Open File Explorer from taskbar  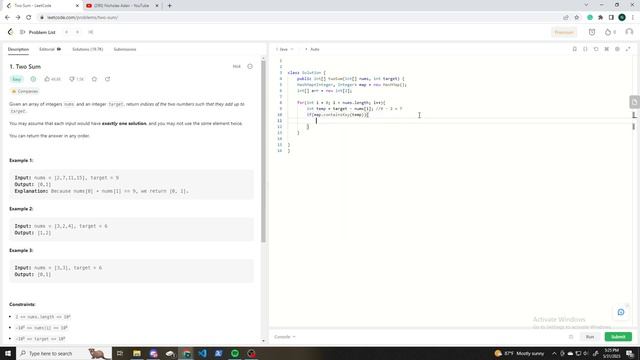coord(137,353)
